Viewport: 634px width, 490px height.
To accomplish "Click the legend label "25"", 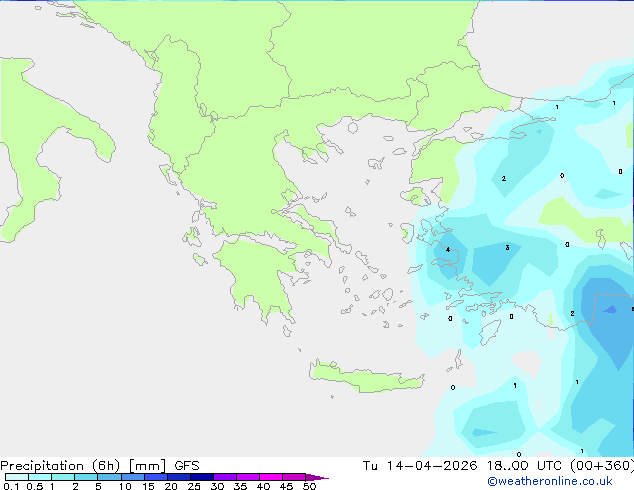I will [x=194, y=486].
